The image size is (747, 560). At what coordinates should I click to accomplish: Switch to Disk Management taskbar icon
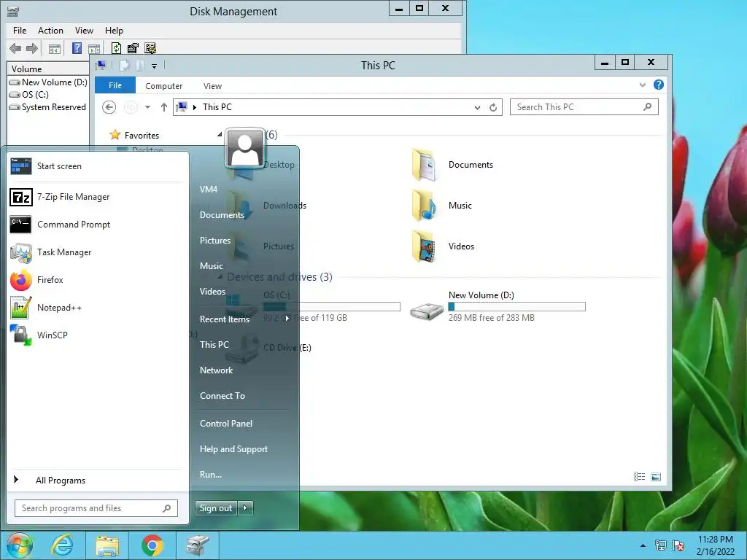pos(198,545)
